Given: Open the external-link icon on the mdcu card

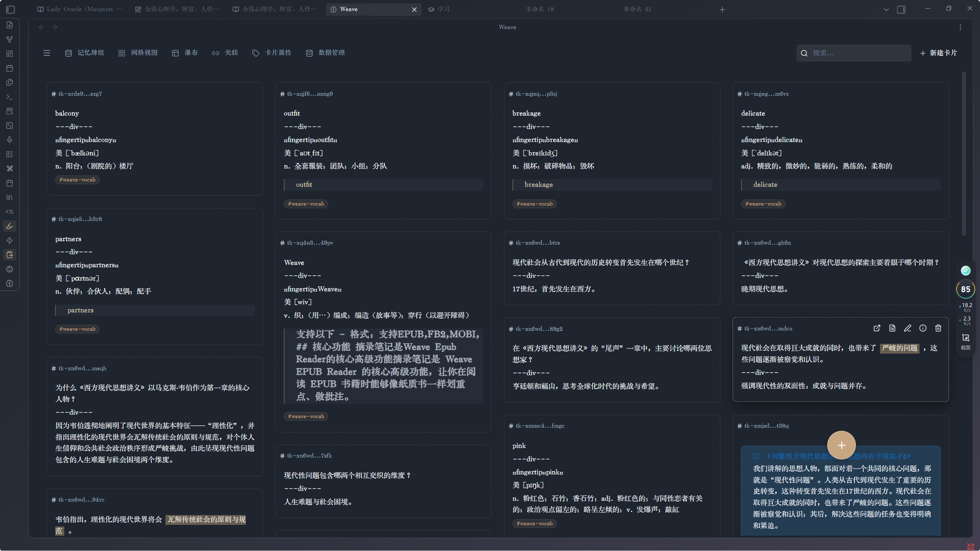Looking at the screenshot, I should [x=877, y=328].
